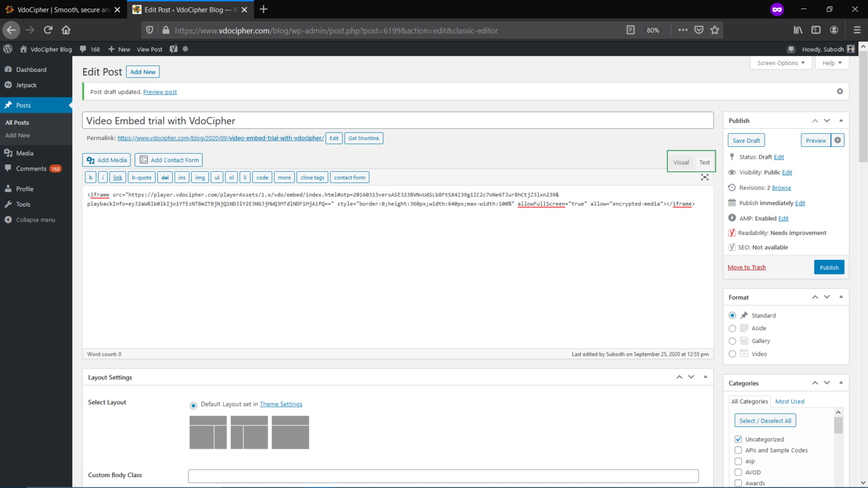868x488 pixels.
Task: Switch to the Text editor tab
Action: 704,162
